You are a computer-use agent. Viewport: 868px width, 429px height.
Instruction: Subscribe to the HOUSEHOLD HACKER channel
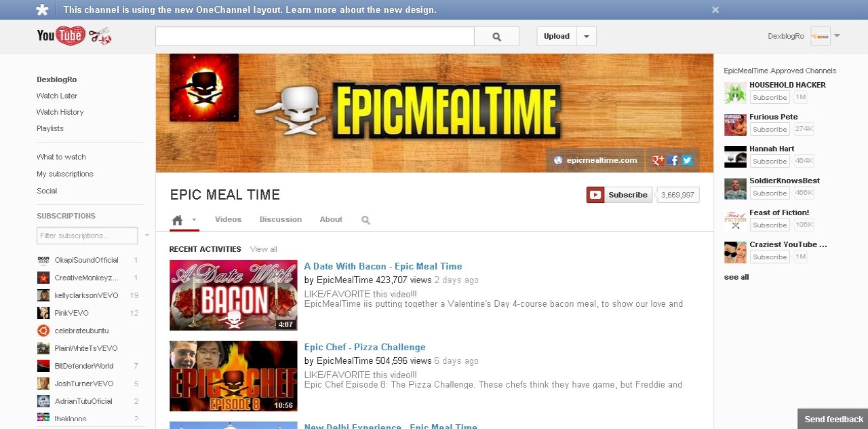pyautogui.click(x=769, y=98)
